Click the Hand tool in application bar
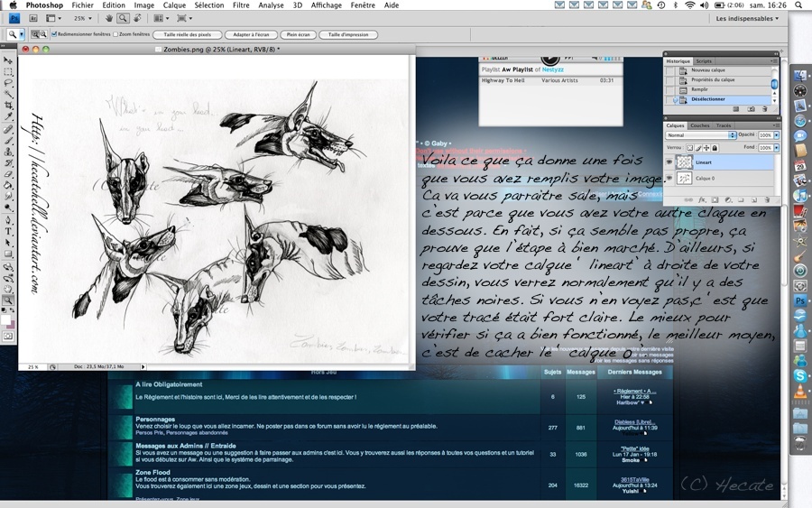The width and height of the screenshot is (812, 508). [x=109, y=18]
